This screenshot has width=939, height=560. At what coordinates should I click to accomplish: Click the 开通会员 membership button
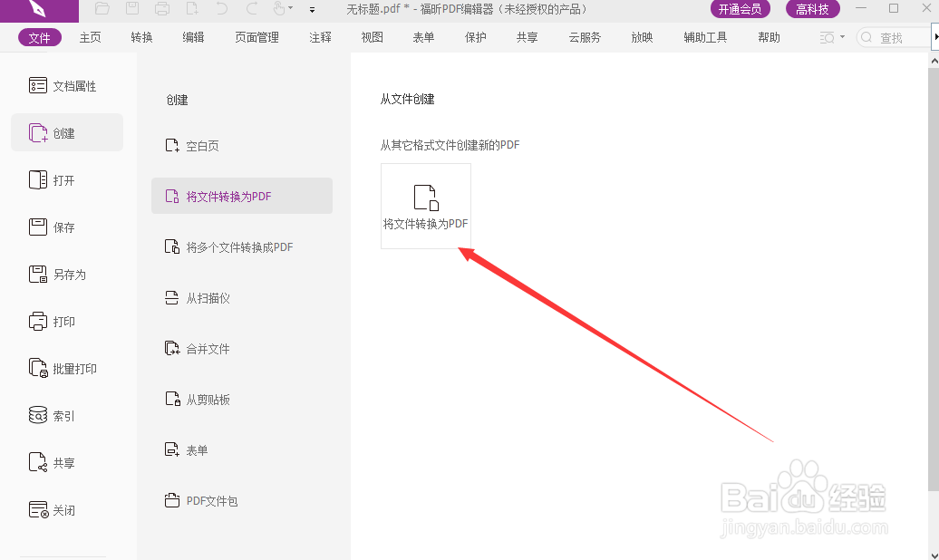(x=740, y=9)
